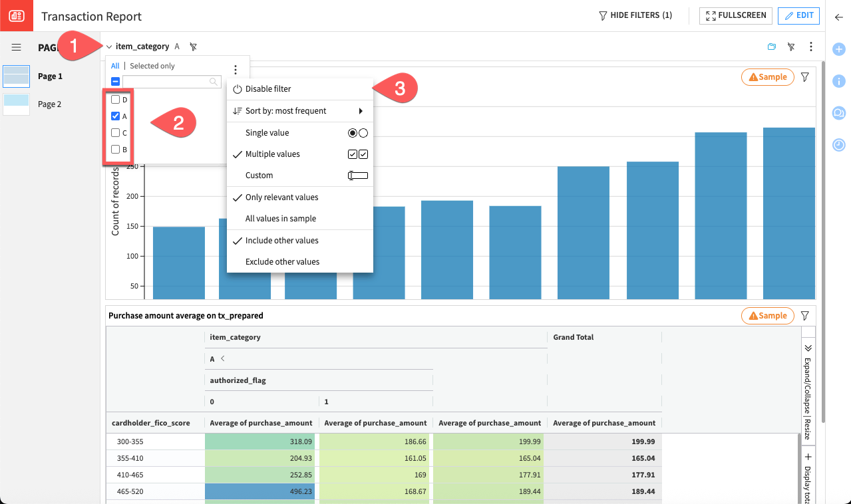Collapse the item_category filter chevron

point(109,47)
